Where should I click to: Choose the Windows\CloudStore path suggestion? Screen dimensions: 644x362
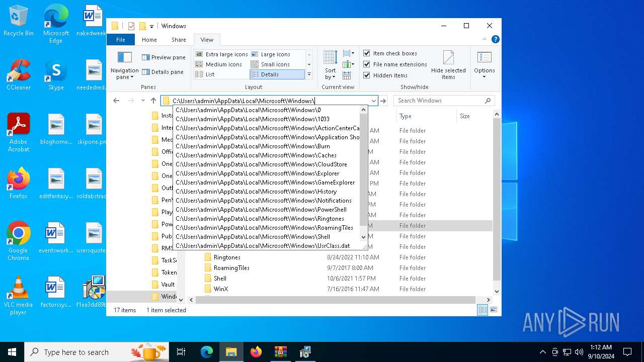pyautogui.click(x=267, y=164)
